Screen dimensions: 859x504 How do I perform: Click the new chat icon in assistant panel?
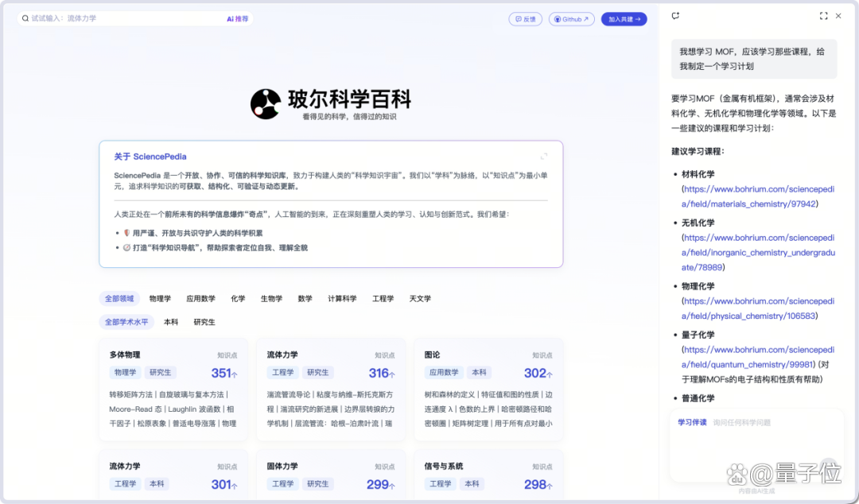[675, 16]
